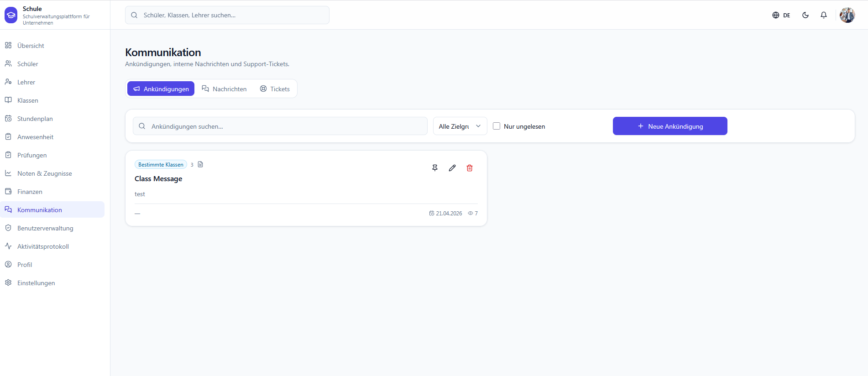Open the user avatar menu

tap(847, 15)
